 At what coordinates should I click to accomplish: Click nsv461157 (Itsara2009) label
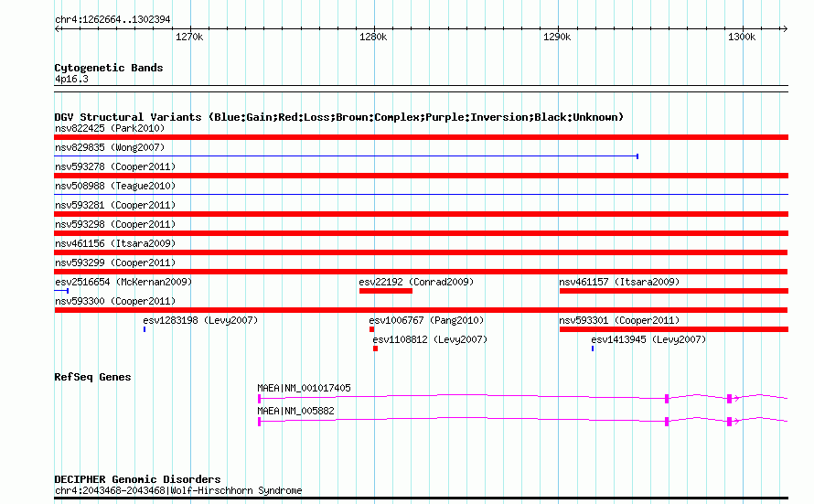coord(619,282)
